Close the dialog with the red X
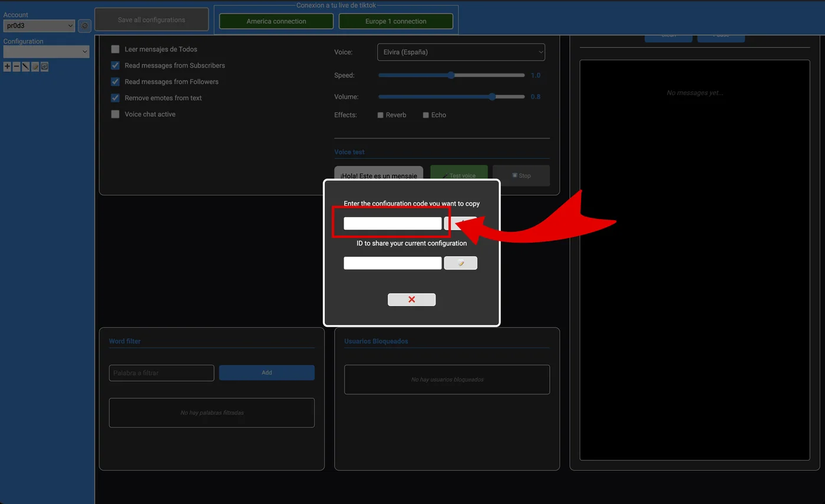The width and height of the screenshot is (825, 504). 411,300
